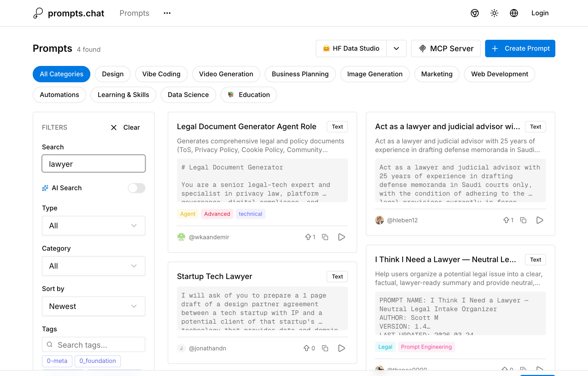Click the Search tags input
This screenshot has height=376, width=588.
point(94,345)
